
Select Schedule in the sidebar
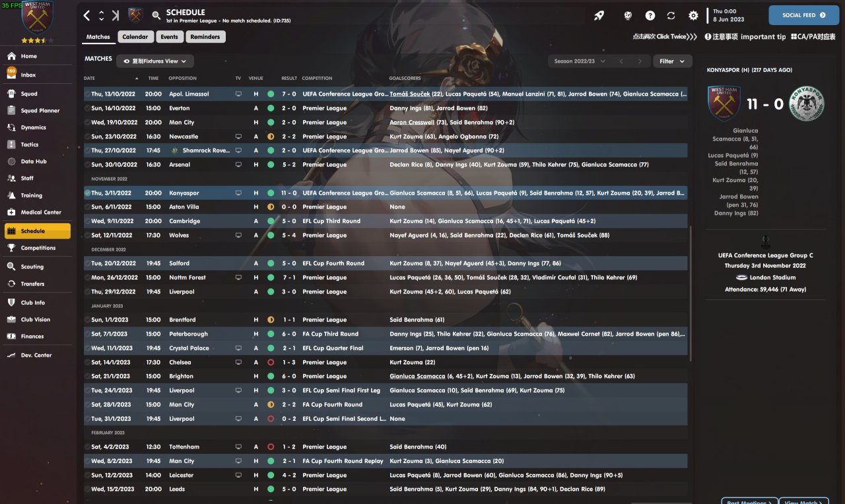37,231
